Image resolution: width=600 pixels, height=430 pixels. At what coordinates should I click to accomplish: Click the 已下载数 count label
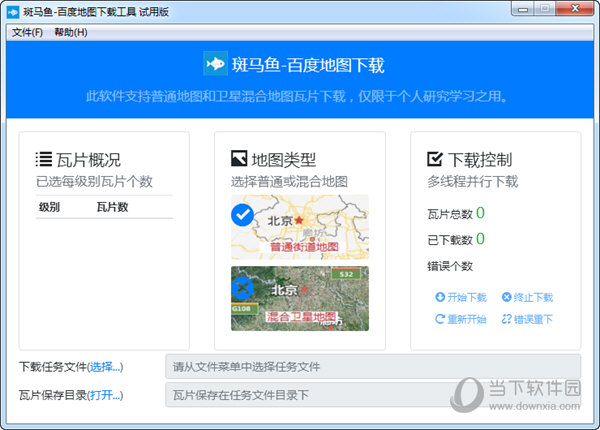tap(450, 240)
